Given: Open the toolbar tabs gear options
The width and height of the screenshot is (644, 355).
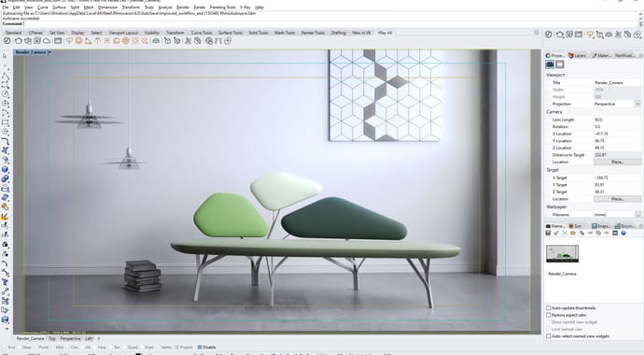Looking at the screenshot, I should tap(537, 33).
